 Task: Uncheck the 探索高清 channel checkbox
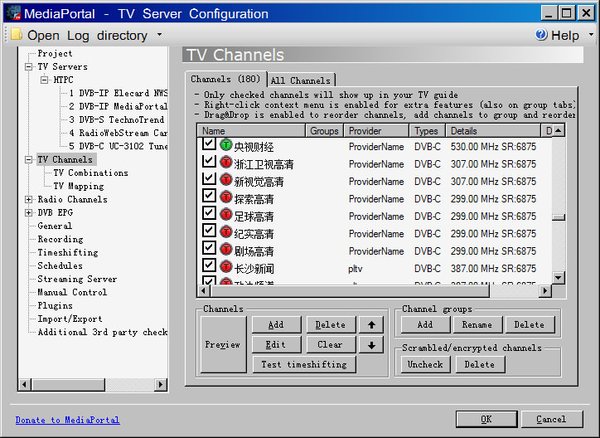click(x=209, y=196)
